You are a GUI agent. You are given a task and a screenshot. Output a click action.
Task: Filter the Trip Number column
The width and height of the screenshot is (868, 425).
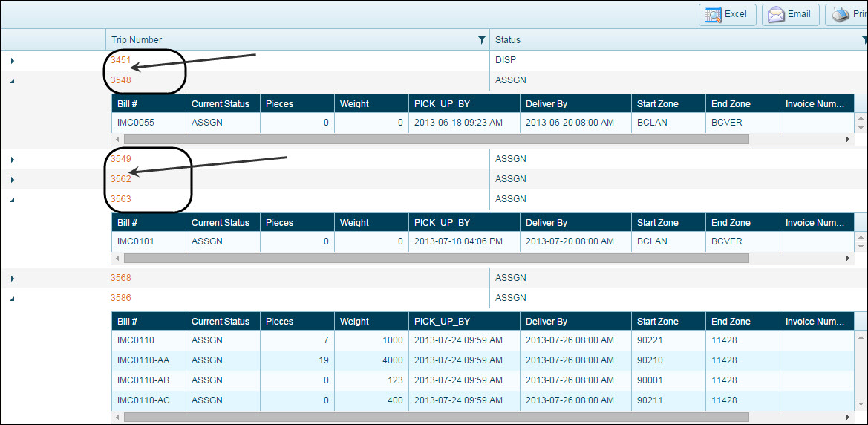(482, 39)
